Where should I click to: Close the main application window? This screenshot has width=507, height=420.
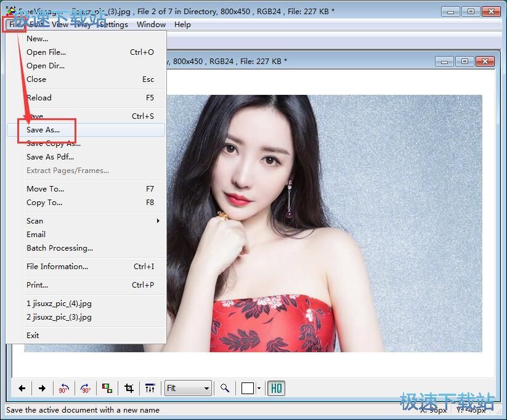coord(491,11)
